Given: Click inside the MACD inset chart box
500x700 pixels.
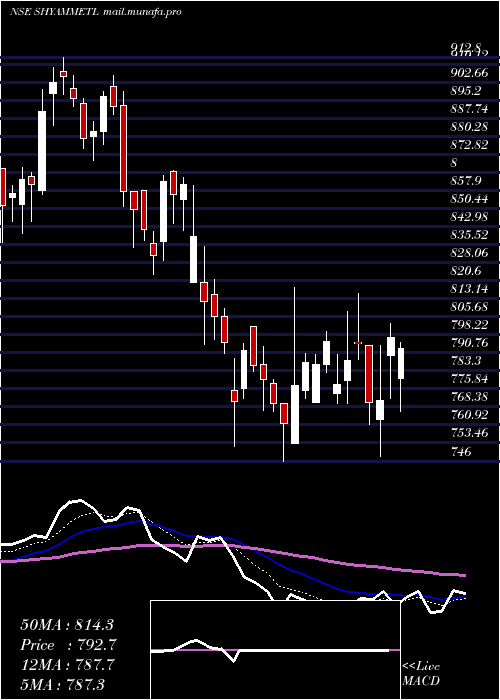Looking at the screenshot, I should tap(275, 650).
